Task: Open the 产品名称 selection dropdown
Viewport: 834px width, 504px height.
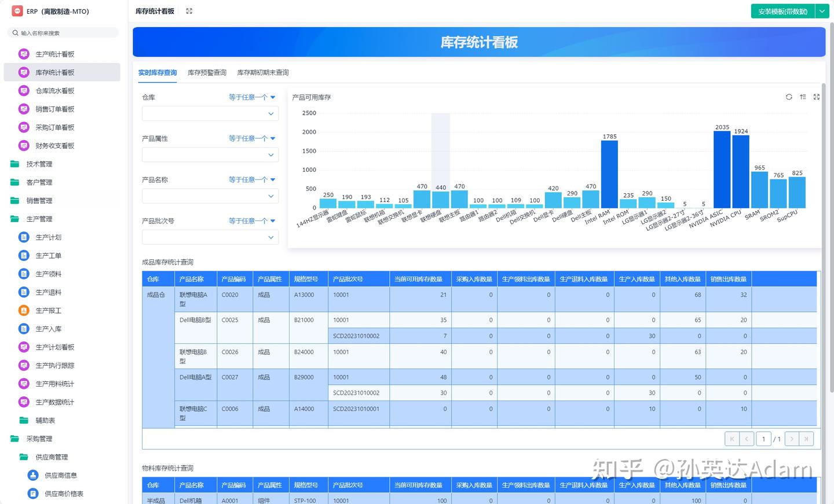Action: click(x=210, y=196)
